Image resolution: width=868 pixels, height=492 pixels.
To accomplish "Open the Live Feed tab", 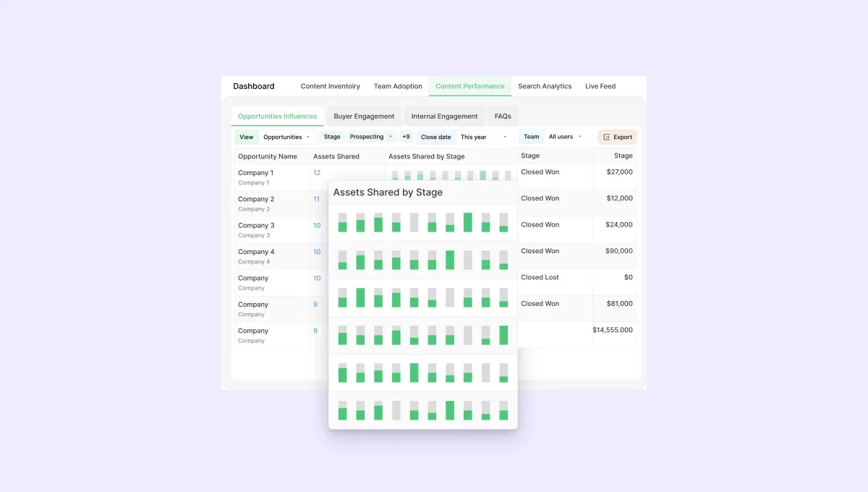I will 600,86.
